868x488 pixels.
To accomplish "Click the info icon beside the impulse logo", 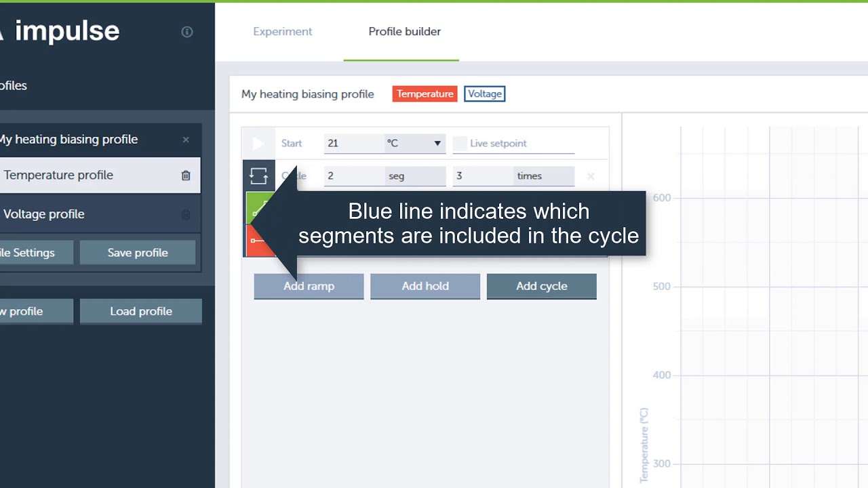I will [x=187, y=32].
